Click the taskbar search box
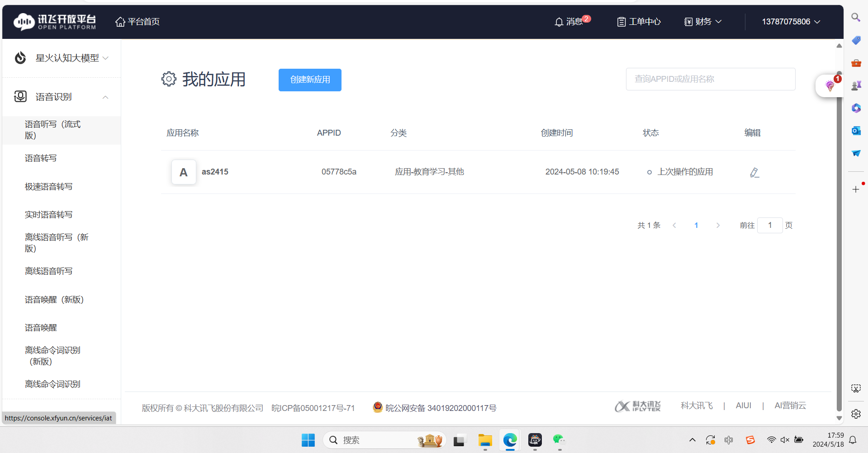The height and width of the screenshot is (453, 868). tap(384, 440)
